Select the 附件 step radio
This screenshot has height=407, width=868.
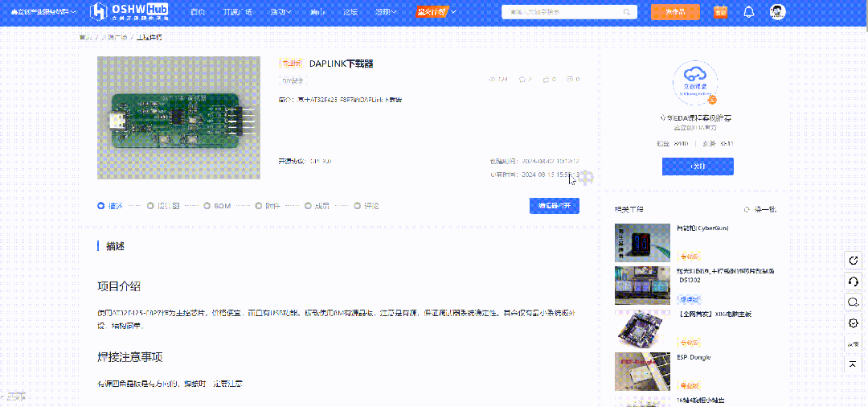click(259, 205)
